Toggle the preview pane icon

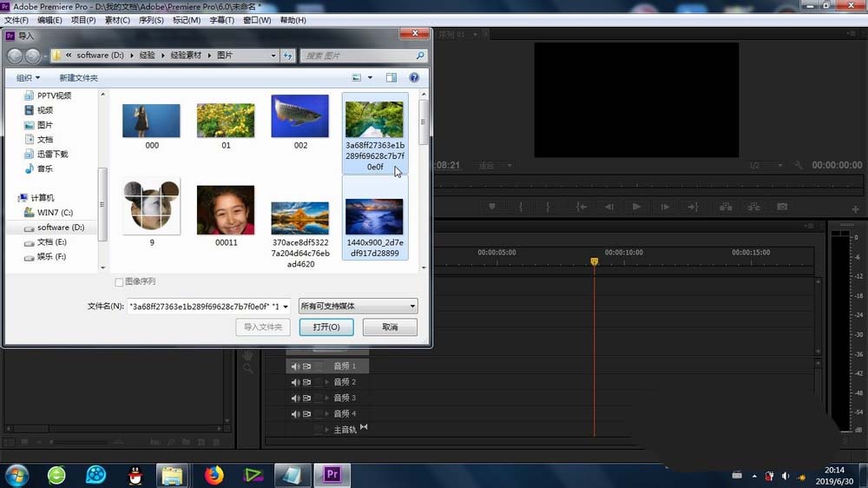pyautogui.click(x=391, y=77)
